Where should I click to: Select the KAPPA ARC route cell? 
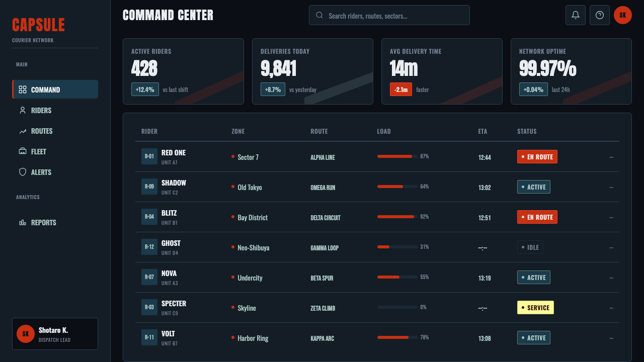(322, 338)
